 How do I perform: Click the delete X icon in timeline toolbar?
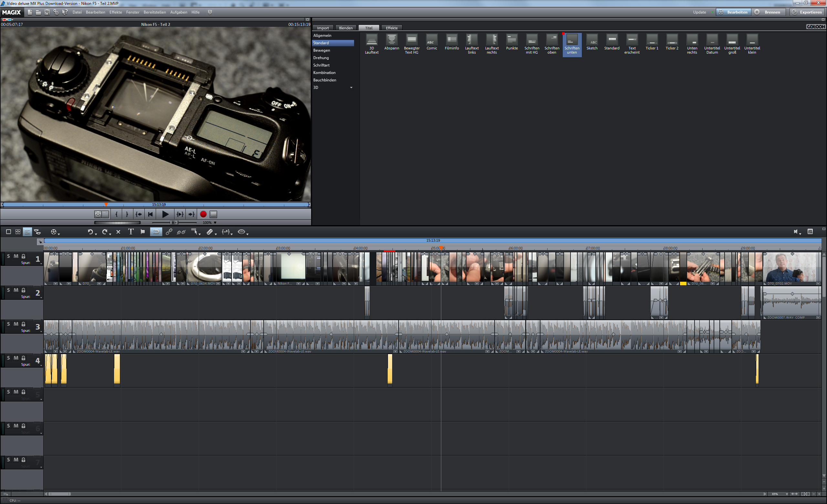(x=118, y=232)
